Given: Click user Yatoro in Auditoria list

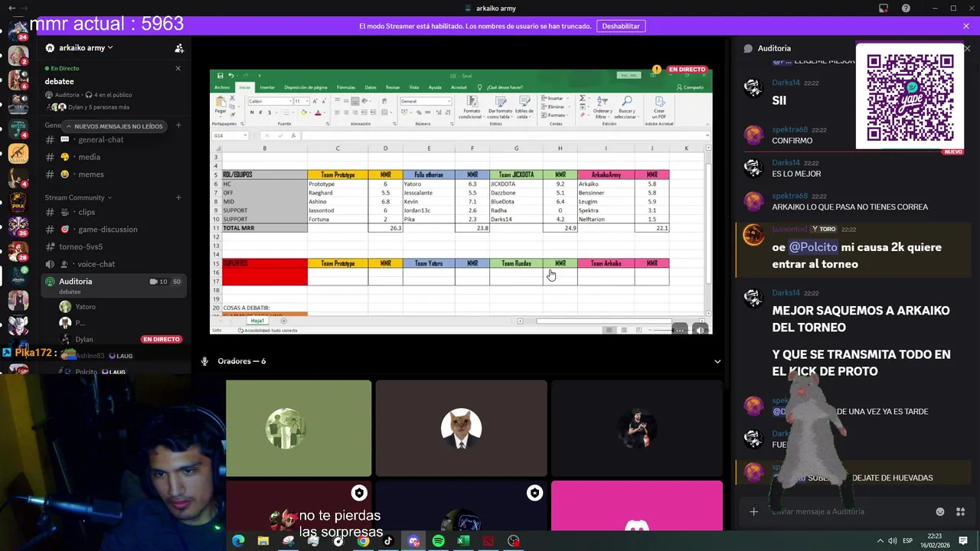Looking at the screenshot, I should [86, 307].
